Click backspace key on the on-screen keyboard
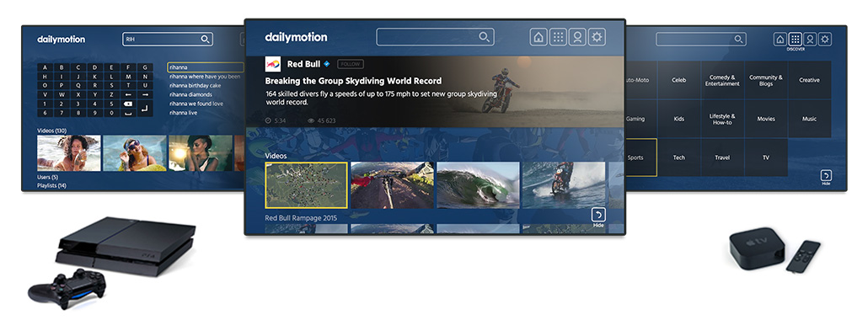The image size is (868, 320). click(128, 104)
